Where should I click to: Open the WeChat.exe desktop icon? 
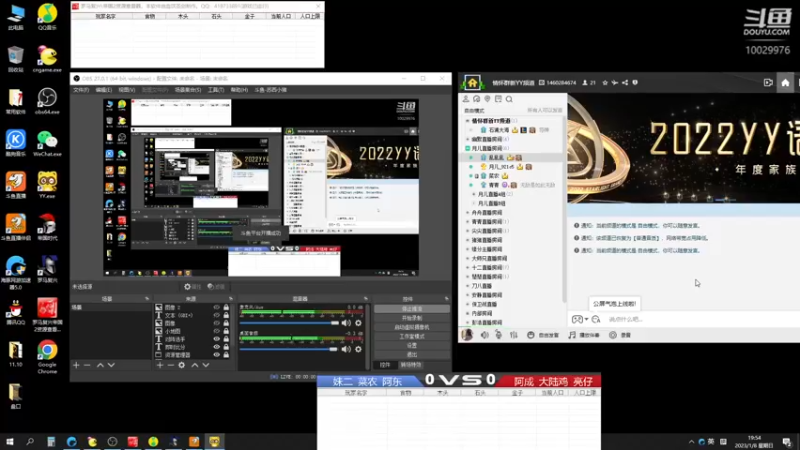[x=47, y=143]
